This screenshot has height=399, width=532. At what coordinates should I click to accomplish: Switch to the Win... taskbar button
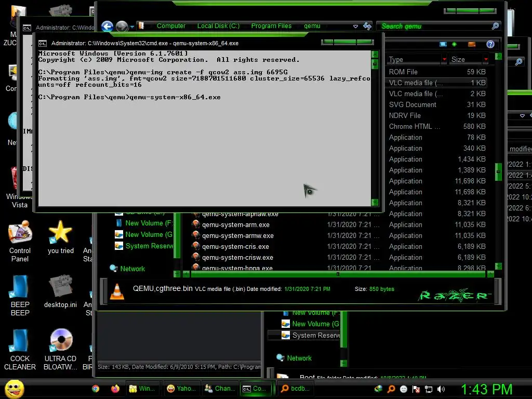click(x=143, y=389)
